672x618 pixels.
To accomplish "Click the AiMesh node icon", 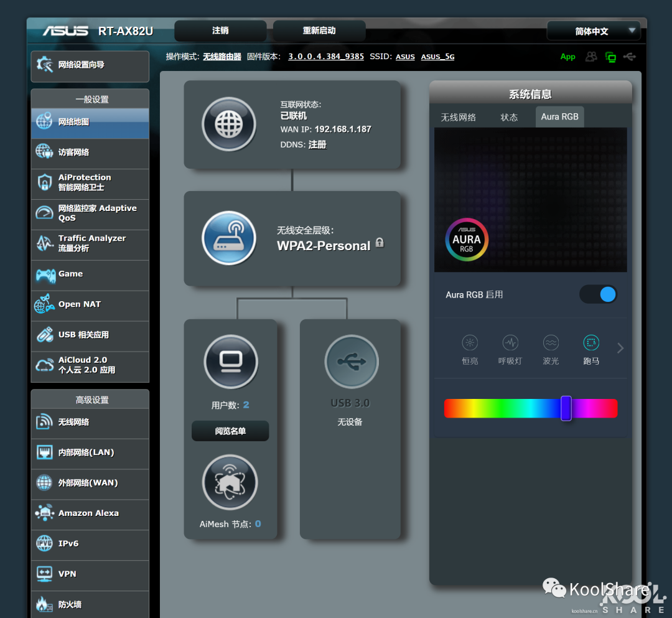I will point(230,482).
